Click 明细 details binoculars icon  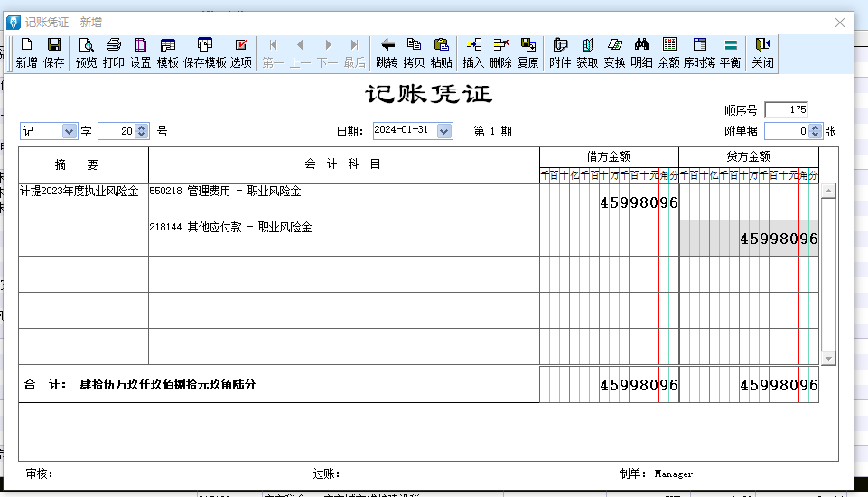[641, 52]
